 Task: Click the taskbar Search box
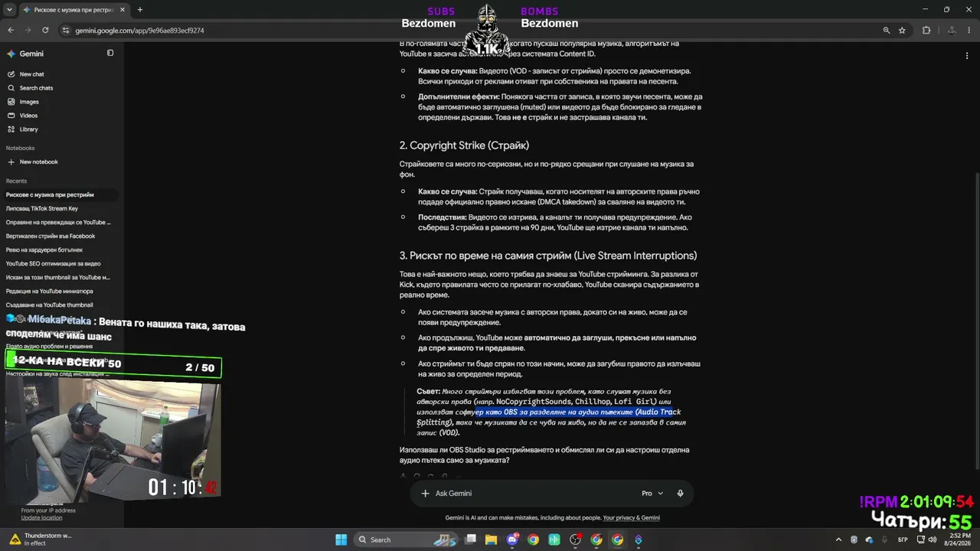[407, 540]
